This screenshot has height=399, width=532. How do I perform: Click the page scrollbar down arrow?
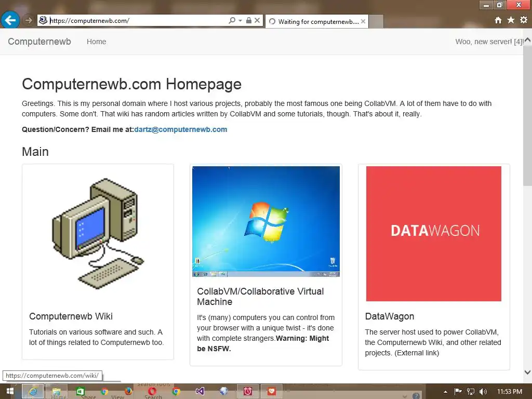pos(528,372)
